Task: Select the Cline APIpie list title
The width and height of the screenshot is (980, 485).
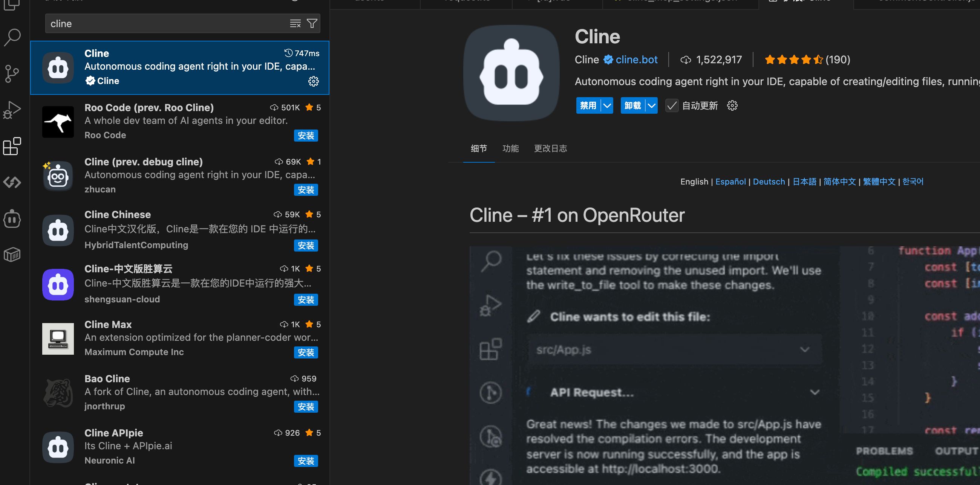Action: tap(114, 433)
